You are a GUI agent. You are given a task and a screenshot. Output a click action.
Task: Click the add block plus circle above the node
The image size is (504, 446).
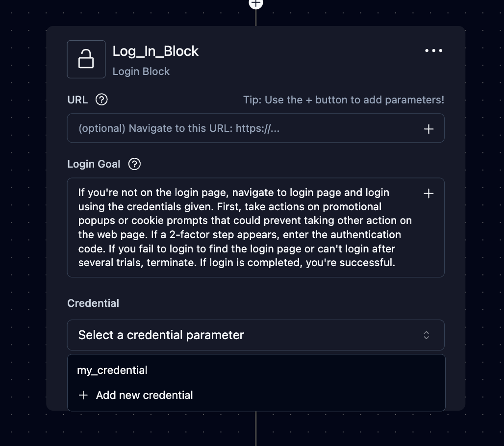coord(256,3)
